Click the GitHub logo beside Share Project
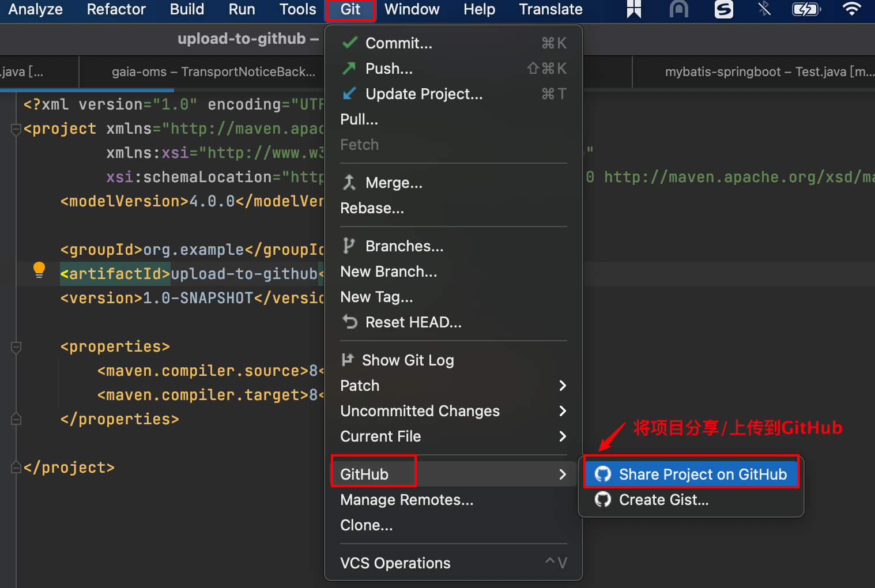Screen dimensions: 875x588 point(603,474)
